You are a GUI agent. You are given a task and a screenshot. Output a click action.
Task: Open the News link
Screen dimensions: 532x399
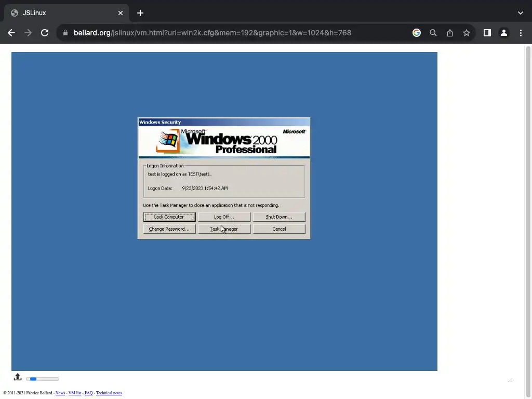(x=60, y=393)
